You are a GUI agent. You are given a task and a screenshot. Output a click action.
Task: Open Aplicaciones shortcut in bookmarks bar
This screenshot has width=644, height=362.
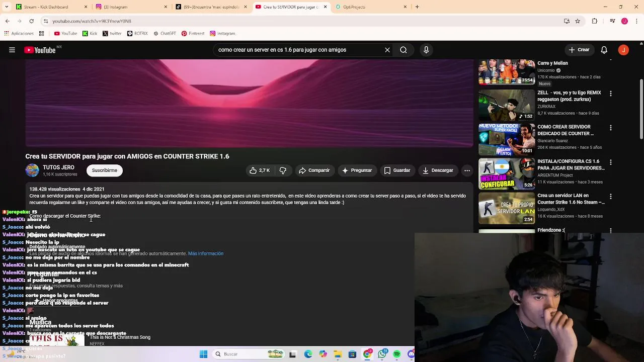pyautogui.click(x=19, y=34)
